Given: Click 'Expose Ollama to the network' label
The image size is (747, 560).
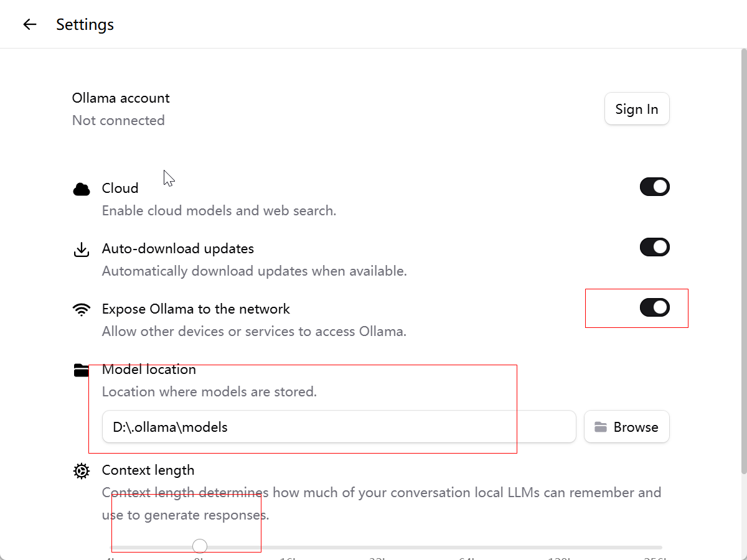Looking at the screenshot, I should coord(196,309).
